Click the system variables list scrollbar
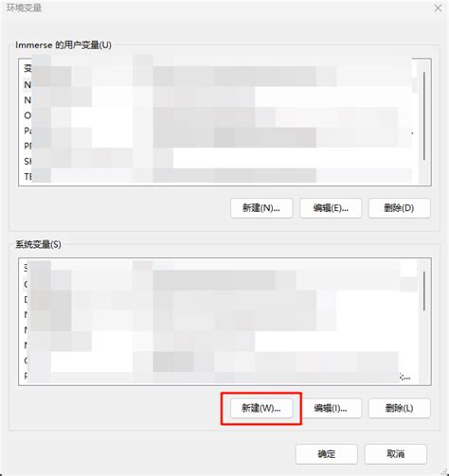Screen dimensions: 449x476 (x=424, y=291)
